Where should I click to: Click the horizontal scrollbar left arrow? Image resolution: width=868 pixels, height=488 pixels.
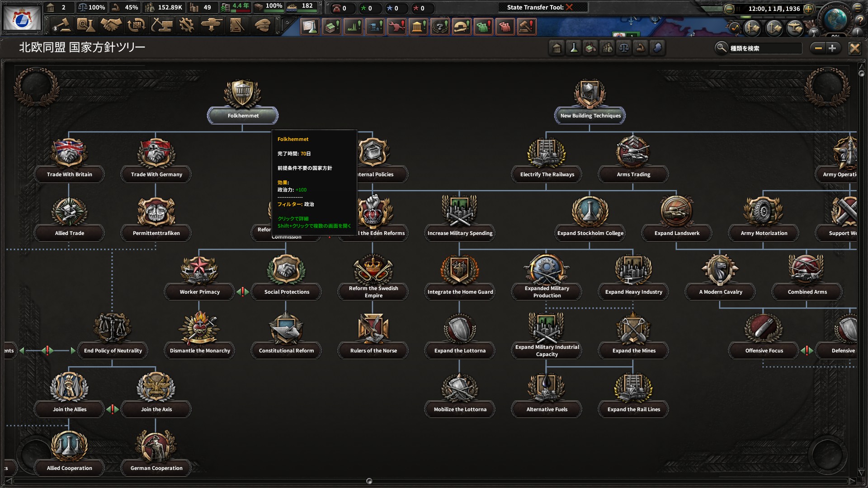click(8, 481)
